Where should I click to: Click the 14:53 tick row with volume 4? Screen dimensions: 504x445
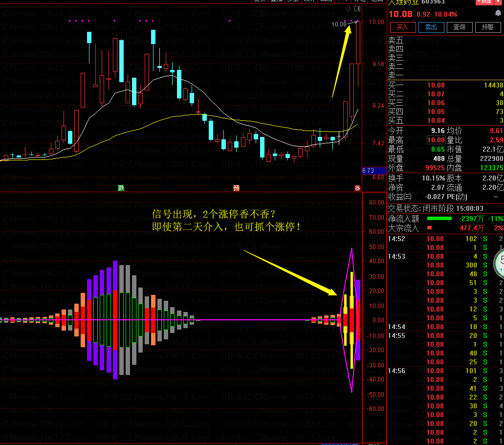[445, 257]
